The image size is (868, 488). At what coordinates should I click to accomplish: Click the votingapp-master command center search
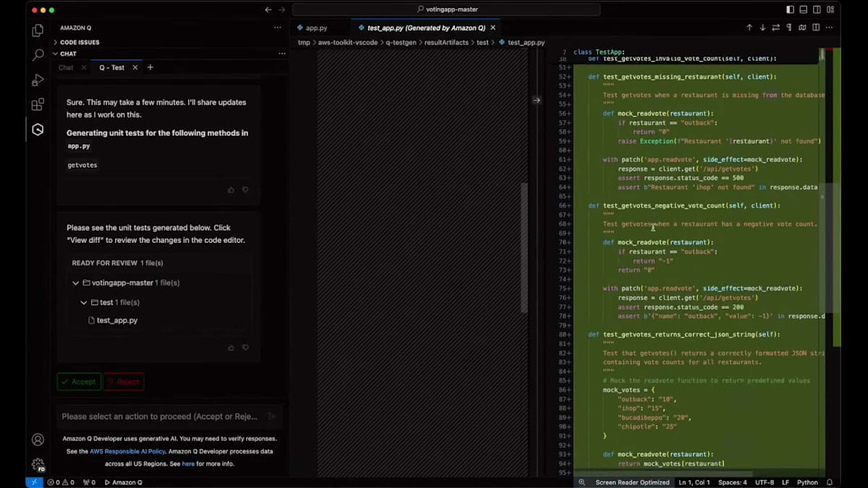[x=446, y=9]
